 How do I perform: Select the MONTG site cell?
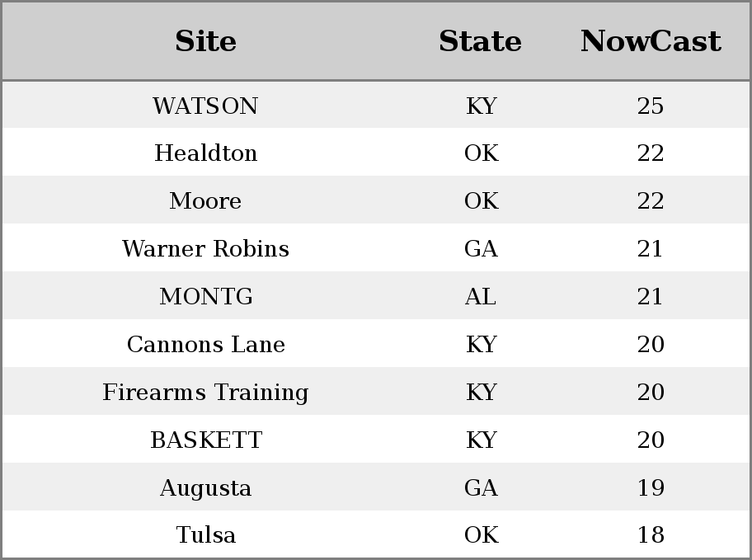coord(206,296)
